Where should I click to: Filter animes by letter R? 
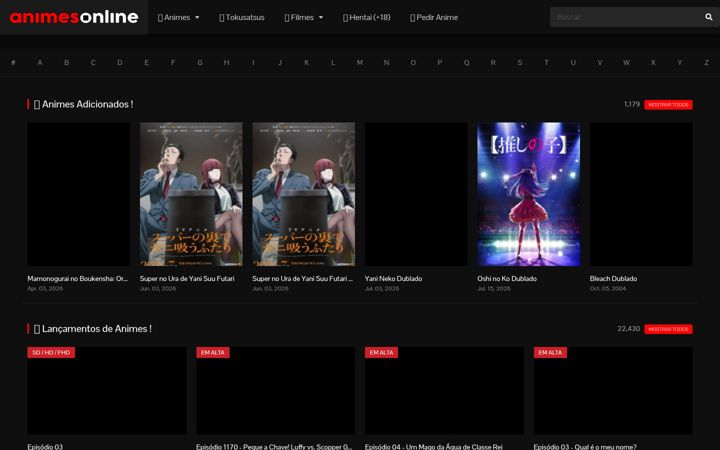493,62
